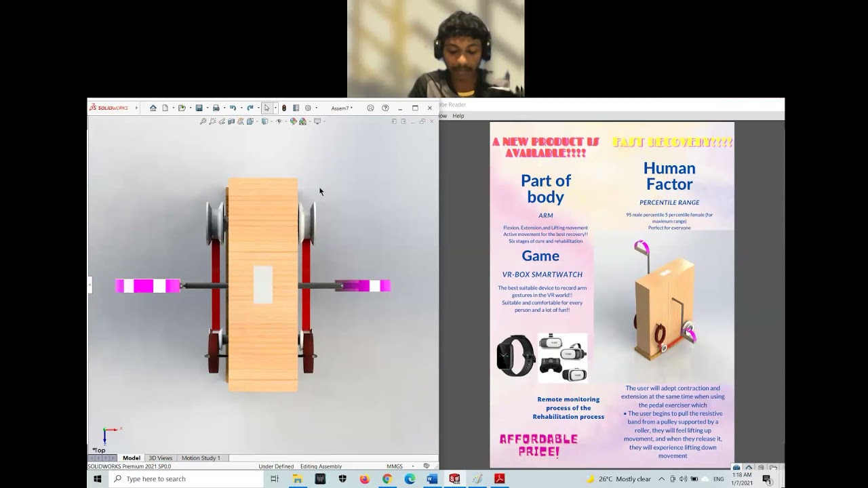Click the SolidWorks Help question mark button
This screenshot has height=488, width=868.
385,108
